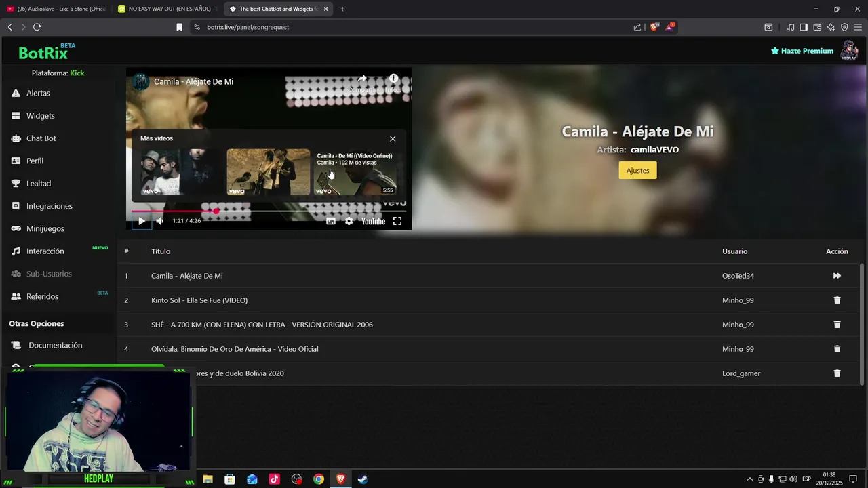Open suggested video Camila - De Mi
Viewport: 868px width, 488px height.
(x=355, y=172)
